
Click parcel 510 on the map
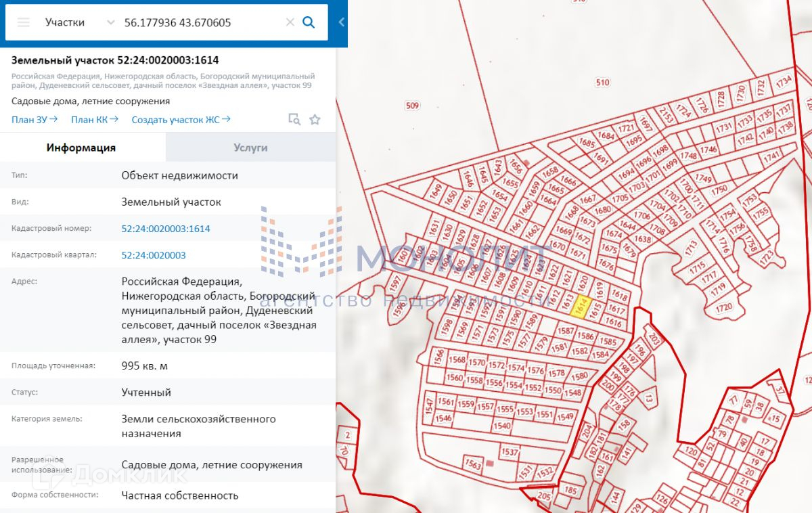pos(602,83)
